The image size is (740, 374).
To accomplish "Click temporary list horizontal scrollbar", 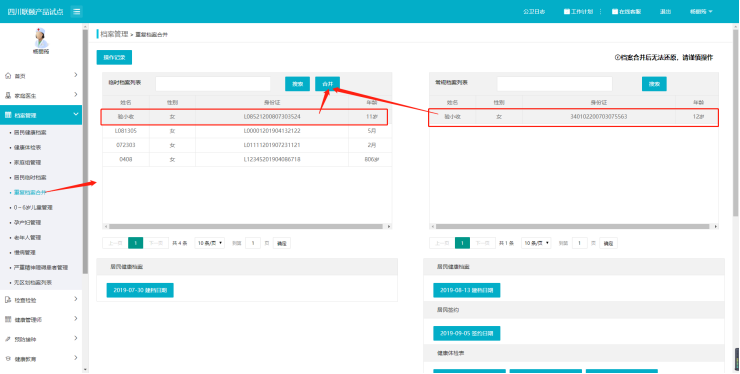I will click(246, 227).
